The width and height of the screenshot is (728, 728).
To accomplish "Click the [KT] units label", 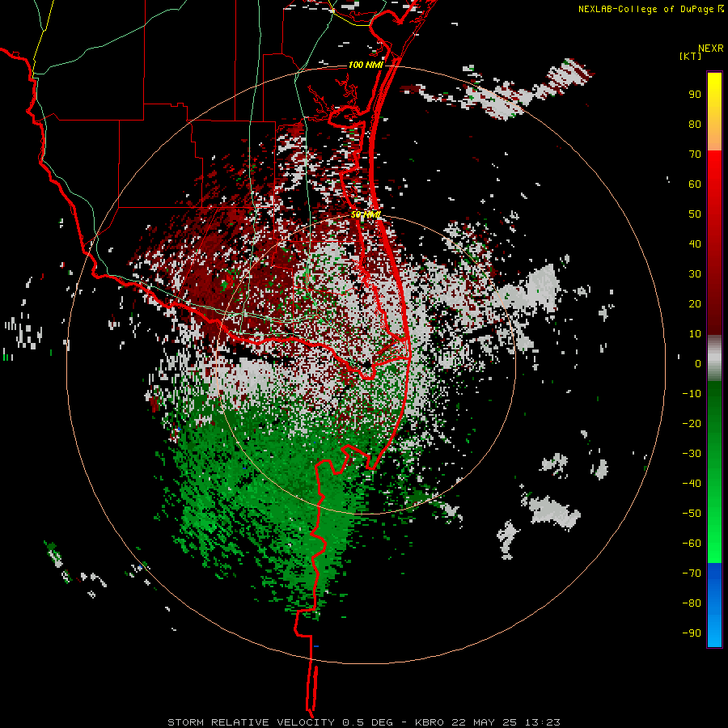I will click(691, 56).
